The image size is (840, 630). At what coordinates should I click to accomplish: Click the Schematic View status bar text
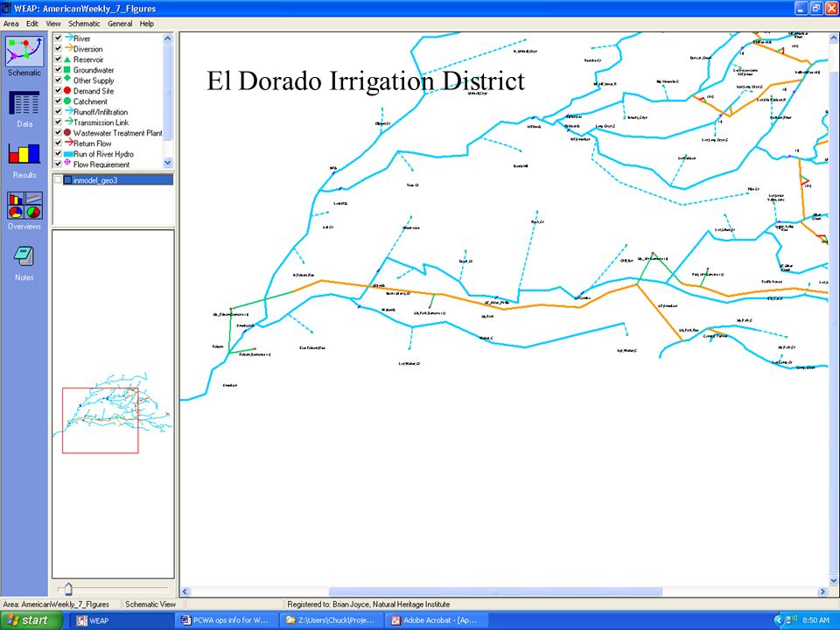click(x=150, y=605)
